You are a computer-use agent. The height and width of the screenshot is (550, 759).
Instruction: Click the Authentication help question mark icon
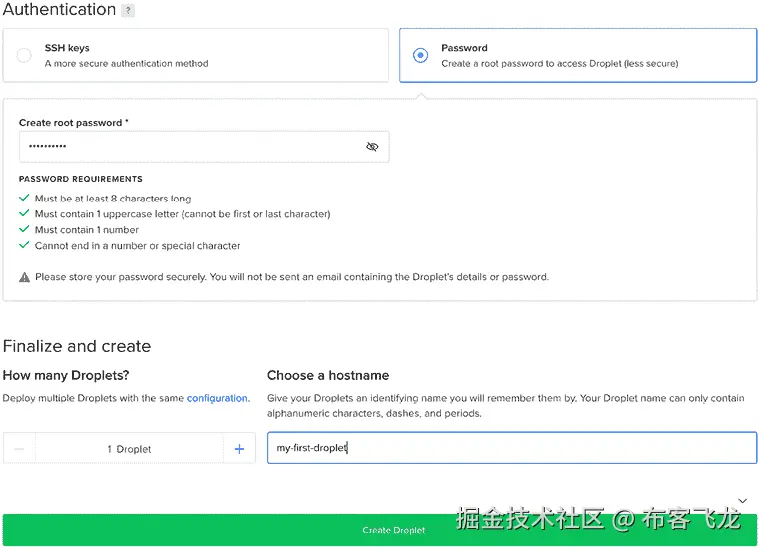click(x=128, y=11)
